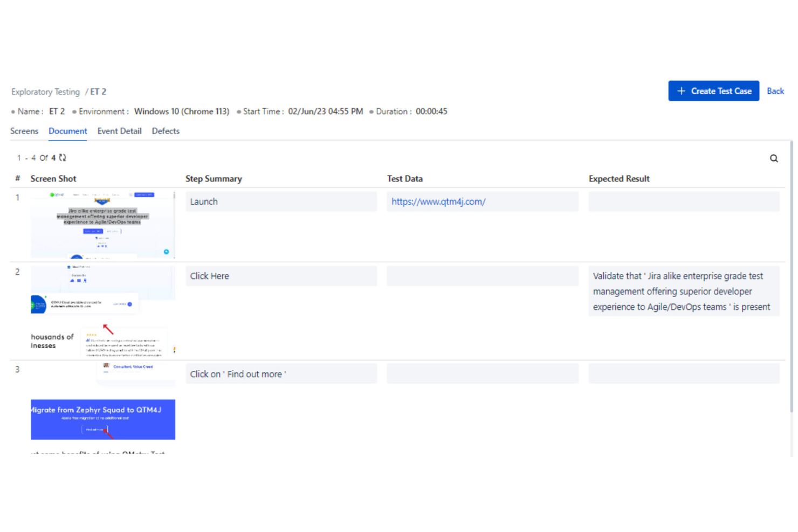
Task: Select the Document tab
Action: click(67, 131)
